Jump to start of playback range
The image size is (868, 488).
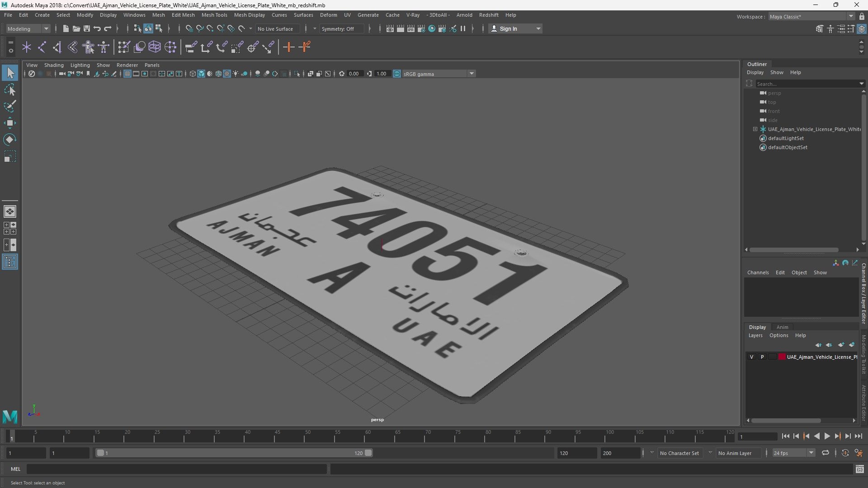click(x=785, y=436)
